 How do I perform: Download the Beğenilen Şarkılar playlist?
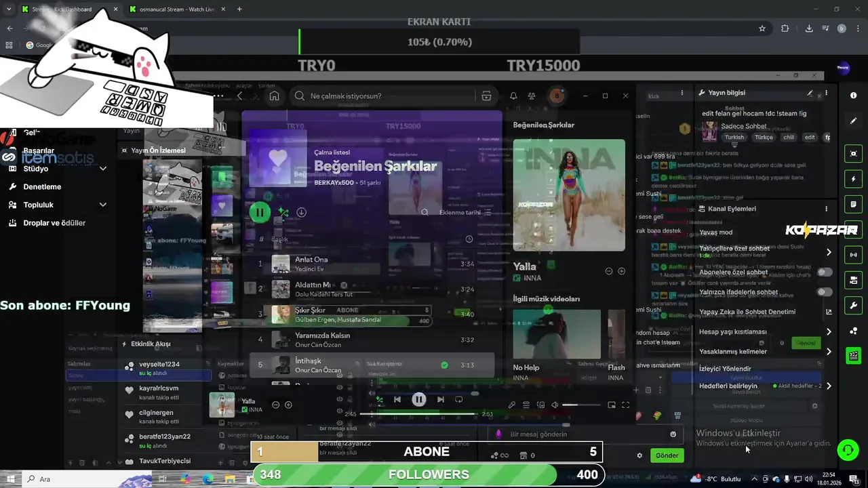[x=302, y=212]
